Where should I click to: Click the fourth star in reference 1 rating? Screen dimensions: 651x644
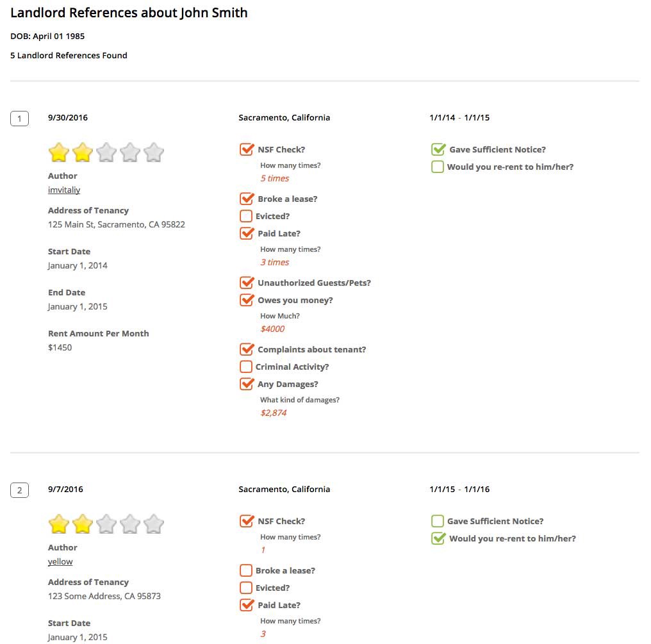coord(130,153)
